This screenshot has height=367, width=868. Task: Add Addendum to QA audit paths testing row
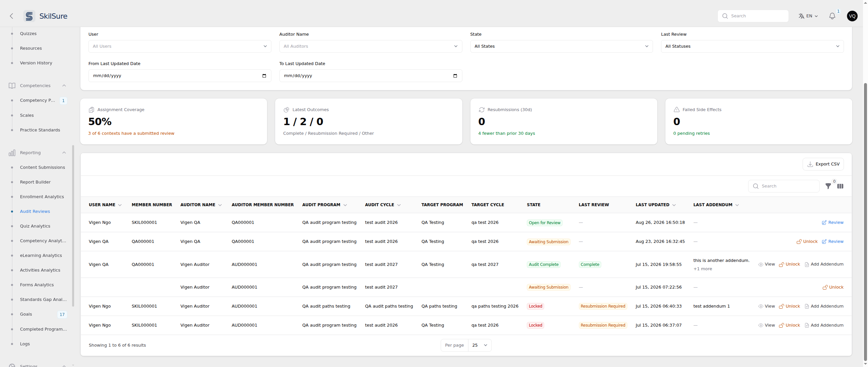tap(824, 306)
